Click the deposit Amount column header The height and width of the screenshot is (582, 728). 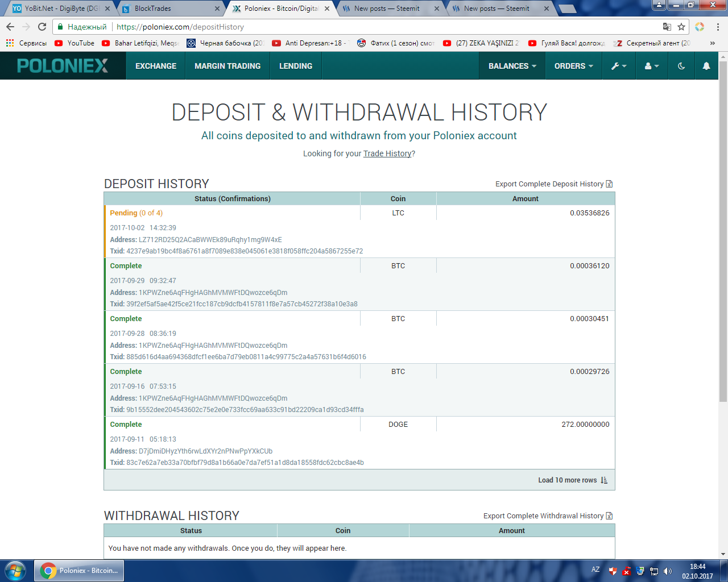pos(526,199)
